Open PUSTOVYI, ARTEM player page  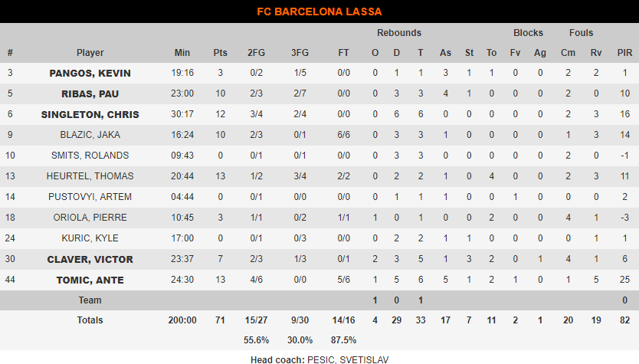point(90,197)
